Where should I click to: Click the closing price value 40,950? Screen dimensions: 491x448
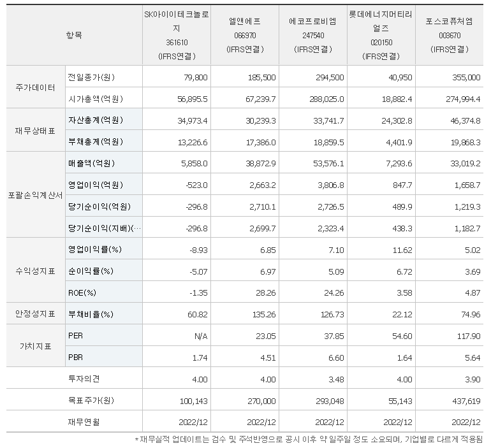coord(400,78)
